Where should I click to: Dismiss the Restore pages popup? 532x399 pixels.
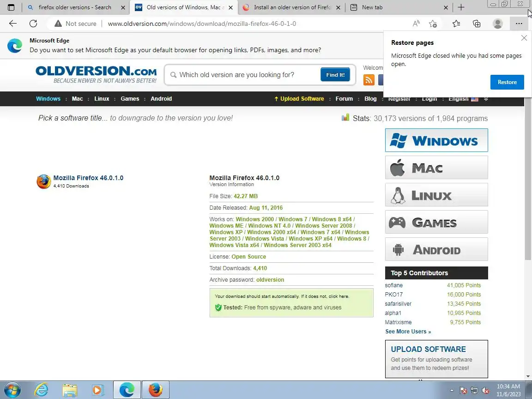[524, 38]
